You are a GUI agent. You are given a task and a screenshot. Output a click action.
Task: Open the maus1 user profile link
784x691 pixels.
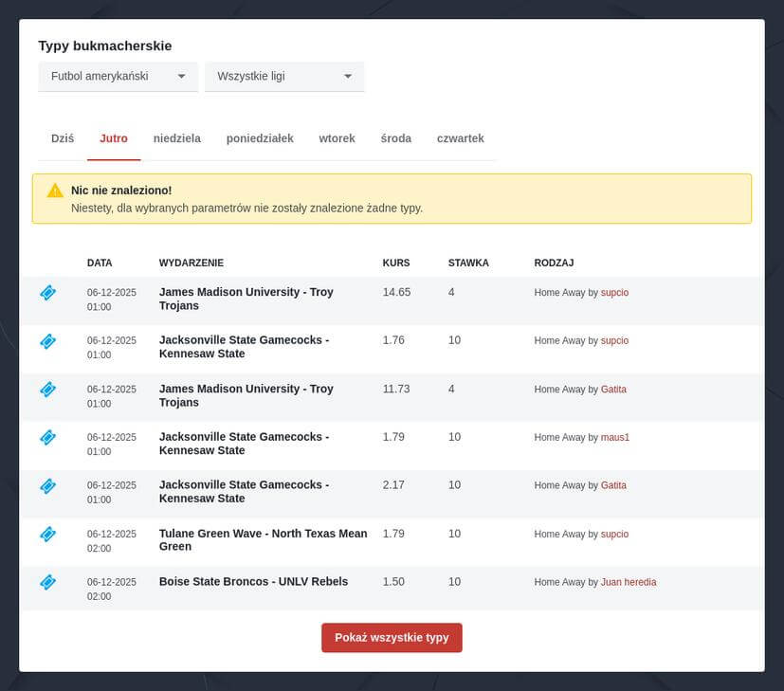615,437
